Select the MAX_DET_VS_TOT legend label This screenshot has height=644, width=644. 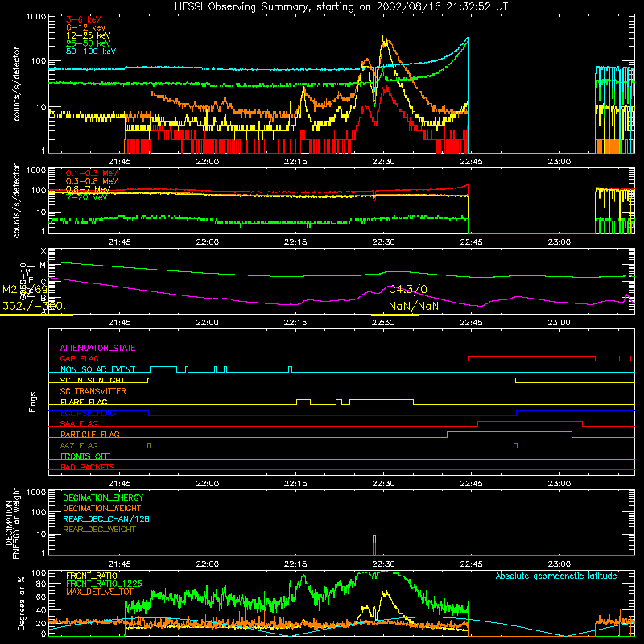tap(100, 592)
